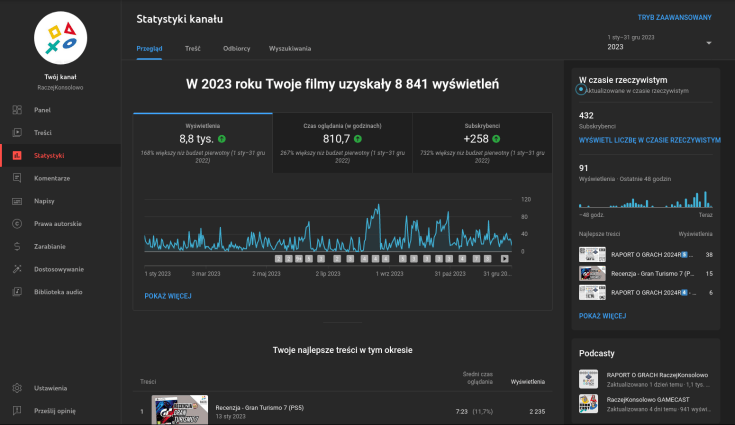Open Komentarze via its sidebar icon
735x425 pixels.
[x=17, y=178]
